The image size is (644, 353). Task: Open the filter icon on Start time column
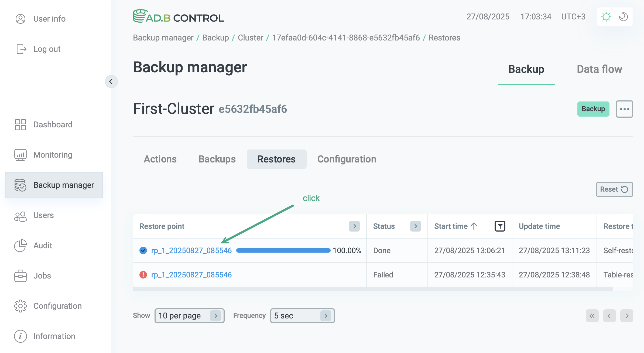(500, 226)
